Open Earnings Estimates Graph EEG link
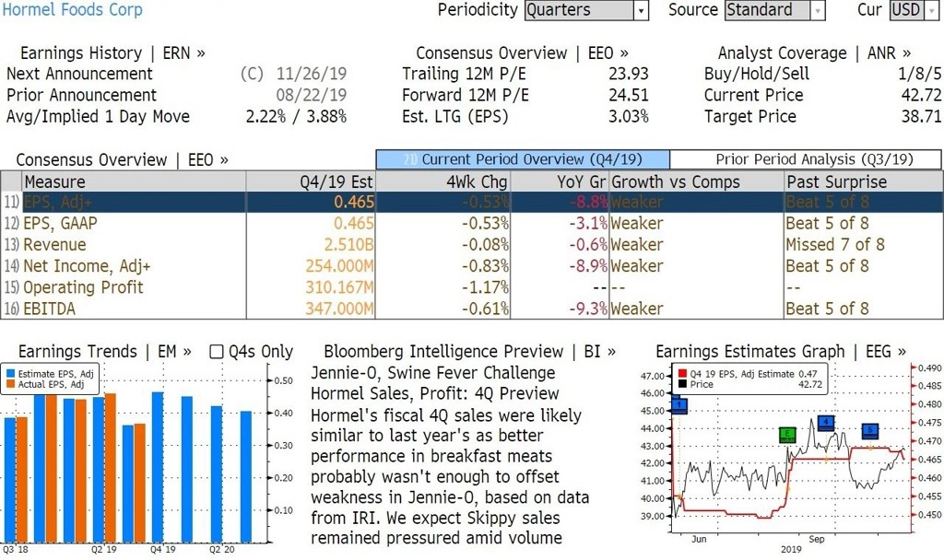 [x=781, y=351]
